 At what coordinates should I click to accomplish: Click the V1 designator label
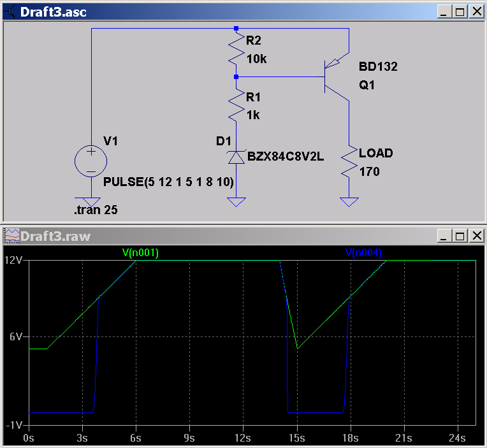pyautogui.click(x=110, y=141)
